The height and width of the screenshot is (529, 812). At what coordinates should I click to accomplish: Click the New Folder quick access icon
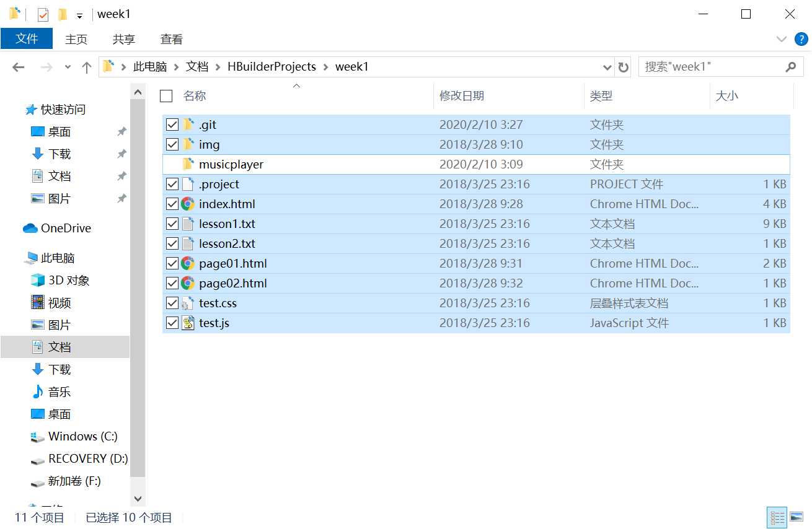click(62, 14)
